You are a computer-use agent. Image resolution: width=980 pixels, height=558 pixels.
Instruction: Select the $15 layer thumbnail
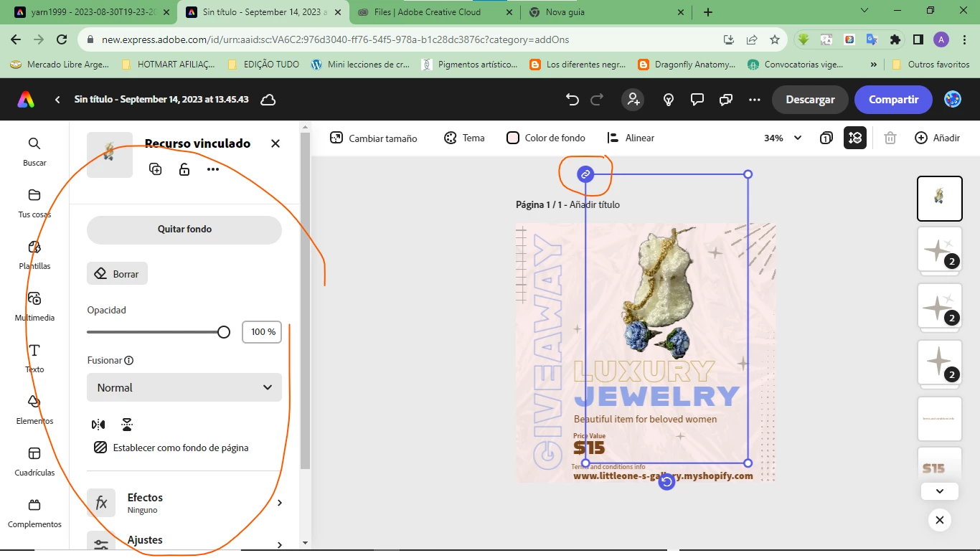(x=940, y=466)
